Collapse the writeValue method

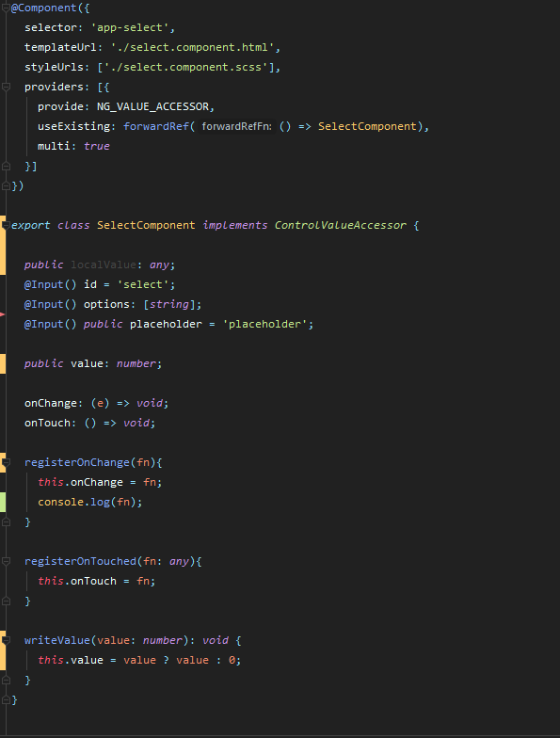click(6, 640)
